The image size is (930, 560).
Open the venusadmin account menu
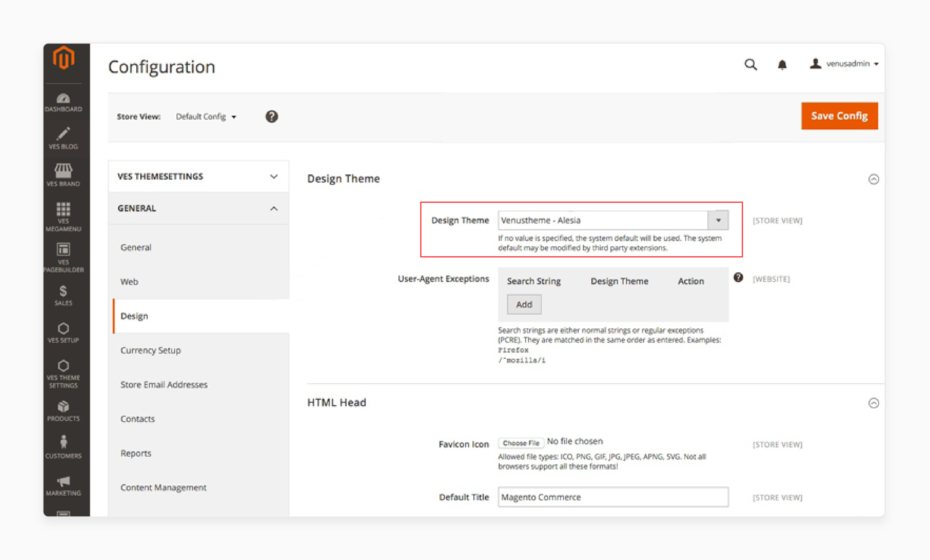pos(844,64)
